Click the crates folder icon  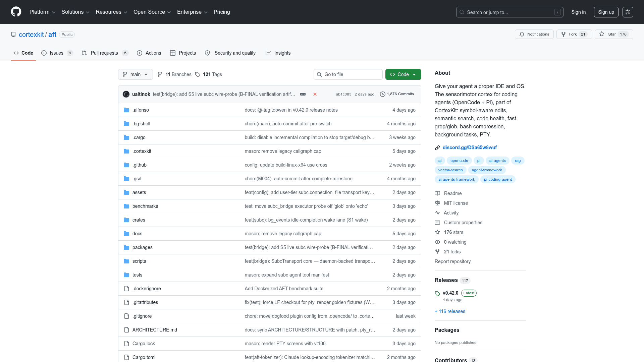point(126,220)
